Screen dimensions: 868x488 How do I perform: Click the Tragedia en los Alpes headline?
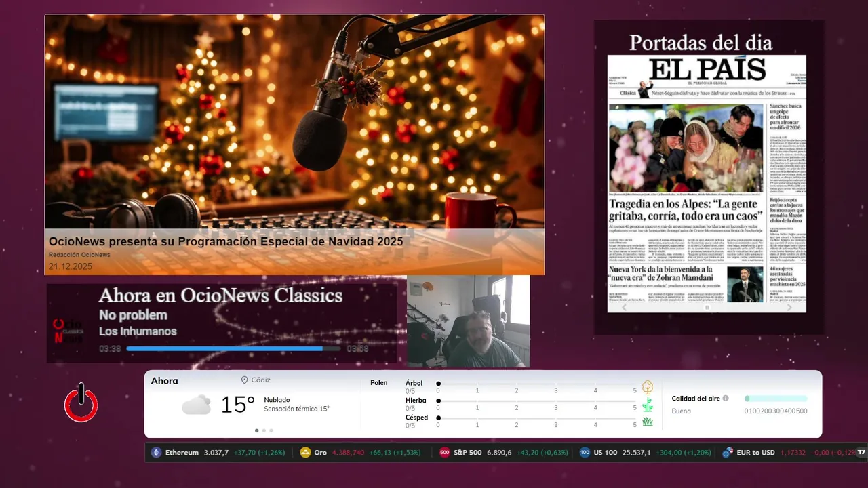(686, 209)
